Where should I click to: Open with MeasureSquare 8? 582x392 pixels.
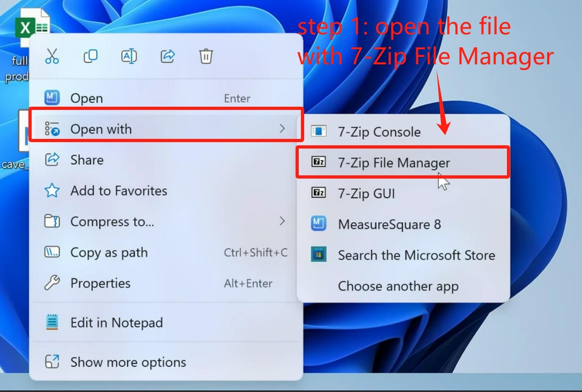click(403, 224)
